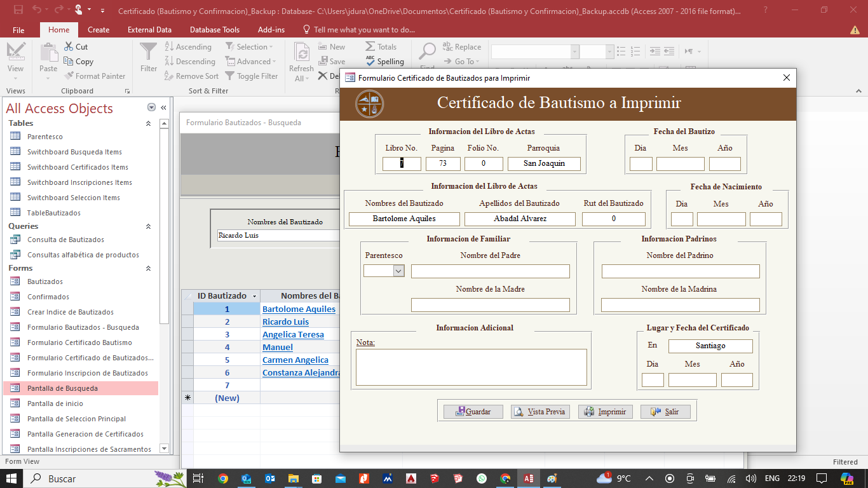Select the Confirmados form
The width and height of the screenshot is (868, 488).
click(x=48, y=297)
